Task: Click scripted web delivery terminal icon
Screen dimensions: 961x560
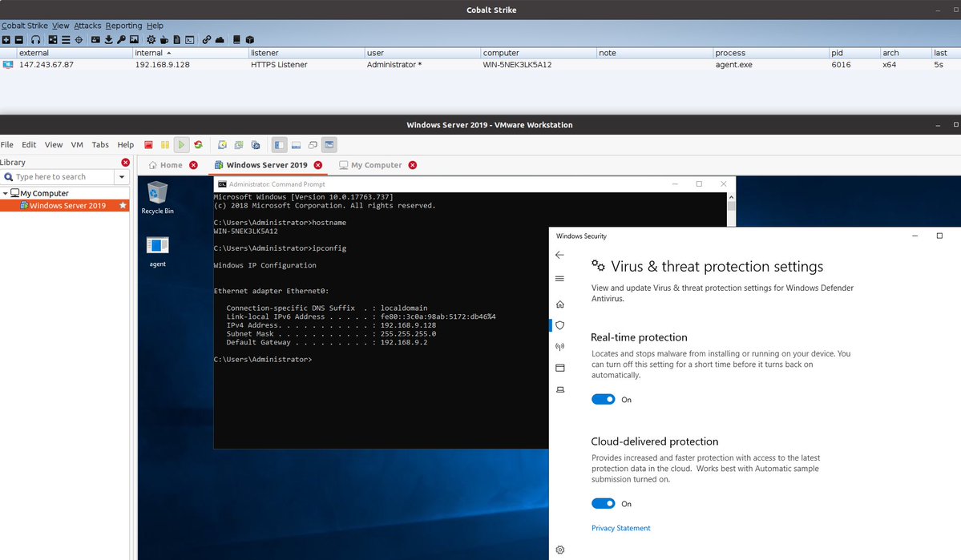Action: pyautogui.click(x=190, y=40)
